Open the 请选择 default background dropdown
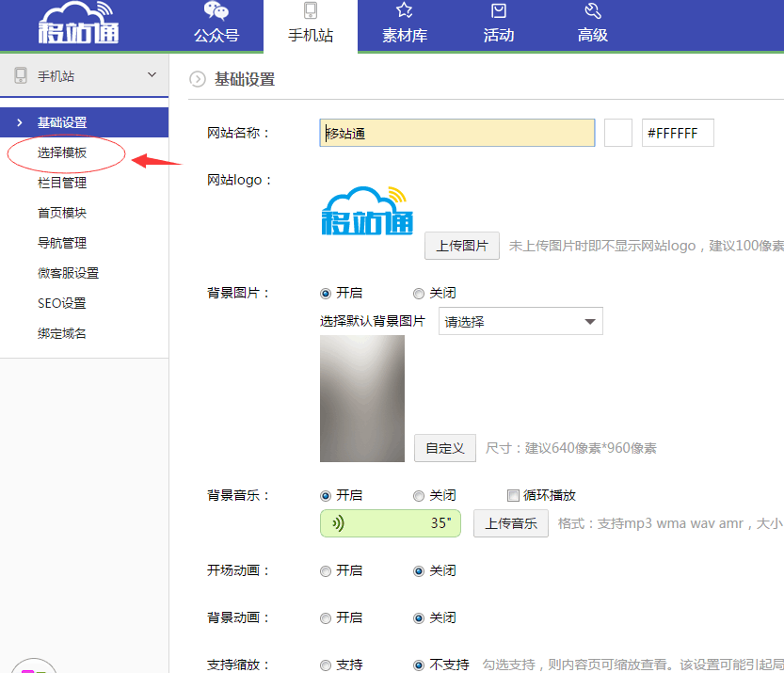The image size is (784, 673). 520,322
